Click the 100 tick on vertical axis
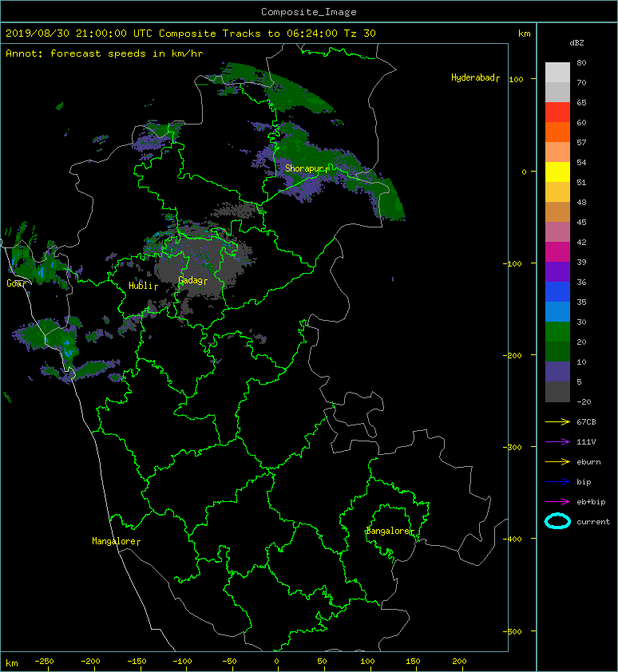The width and height of the screenshot is (618, 672). pos(516,79)
